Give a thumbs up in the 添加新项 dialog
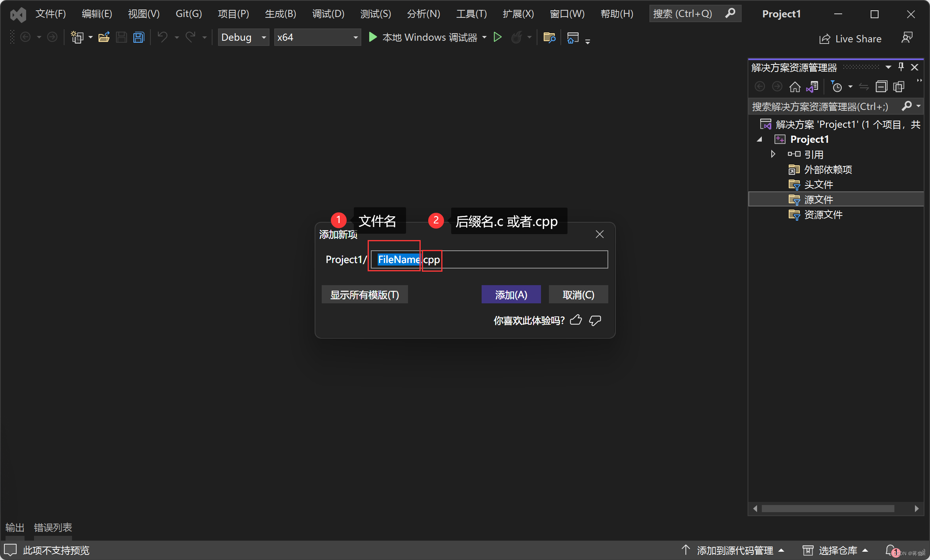This screenshot has height=560, width=930. tap(576, 320)
